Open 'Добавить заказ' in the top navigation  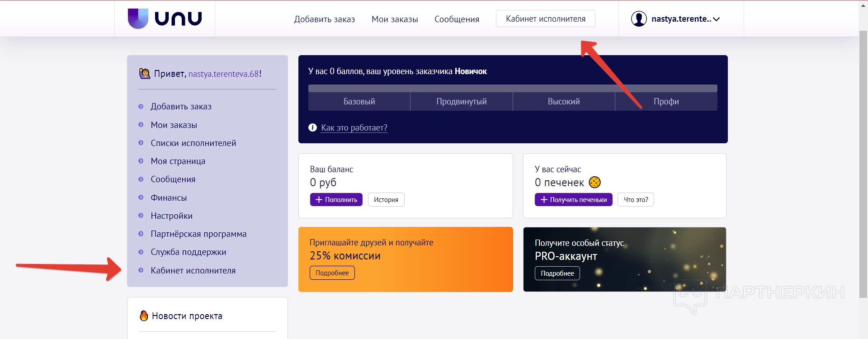click(x=324, y=19)
